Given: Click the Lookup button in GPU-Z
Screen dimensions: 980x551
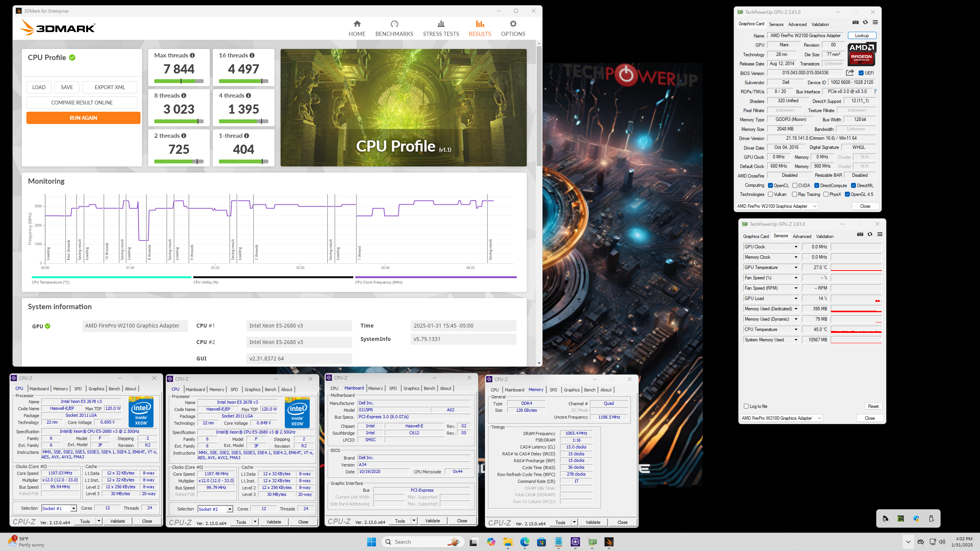Looking at the screenshot, I should 862,36.
